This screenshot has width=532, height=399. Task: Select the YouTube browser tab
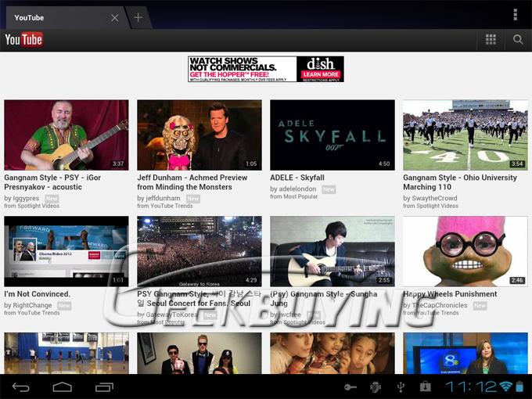64,18
